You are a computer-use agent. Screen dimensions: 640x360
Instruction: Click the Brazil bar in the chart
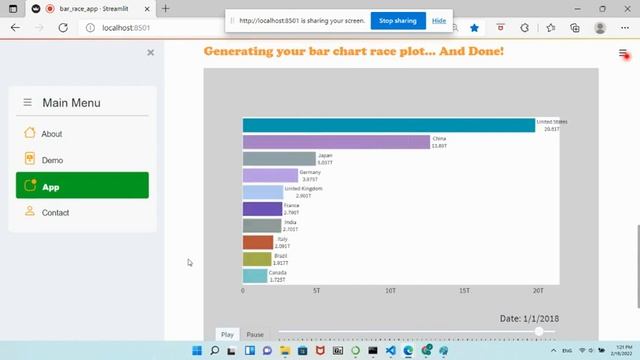click(x=257, y=259)
